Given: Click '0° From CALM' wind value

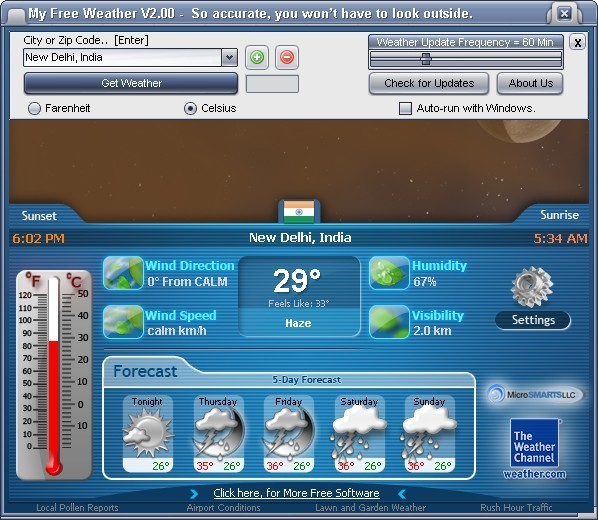Looking at the screenshot, I should [188, 282].
